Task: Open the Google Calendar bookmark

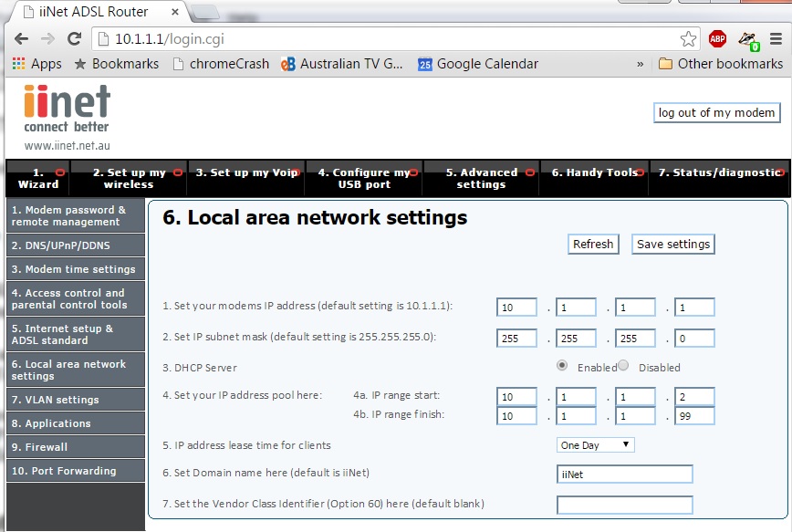Action: (x=478, y=64)
